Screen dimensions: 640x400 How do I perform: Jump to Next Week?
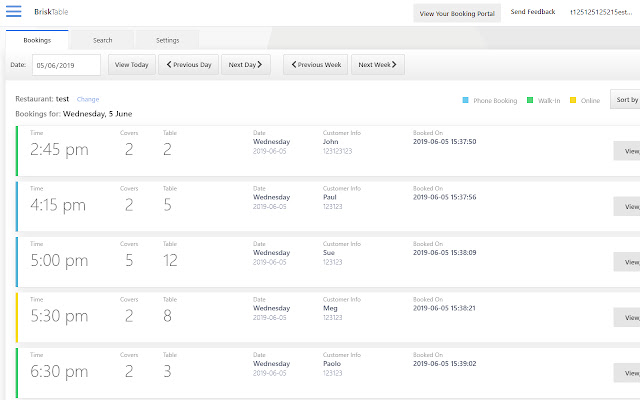(x=378, y=64)
